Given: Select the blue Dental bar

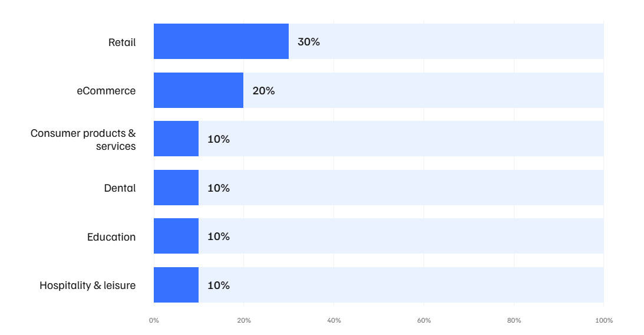Looking at the screenshot, I should tap(176, 188).
